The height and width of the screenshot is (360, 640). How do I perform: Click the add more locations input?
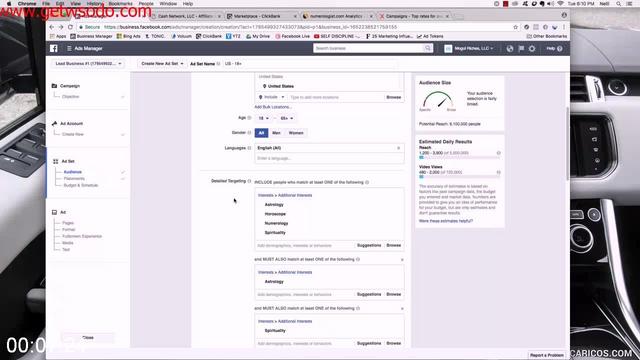pyautogui.click(x=336, y=97)
